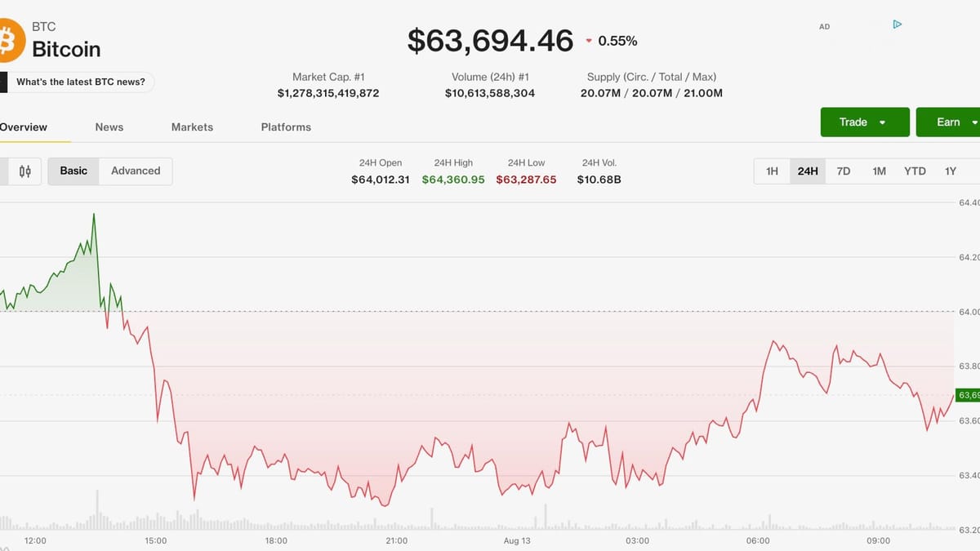Switch to candlestick chart icon
The image size is (980, 551).
25,171
